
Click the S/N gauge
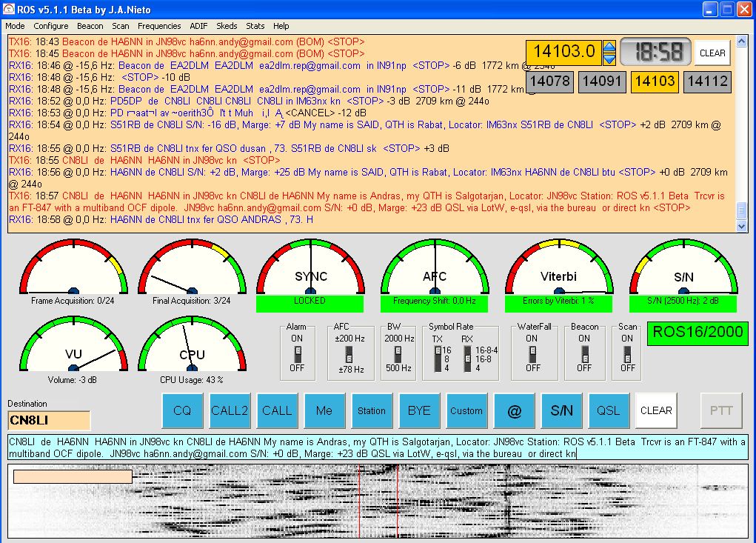click(x=683, y=267)
